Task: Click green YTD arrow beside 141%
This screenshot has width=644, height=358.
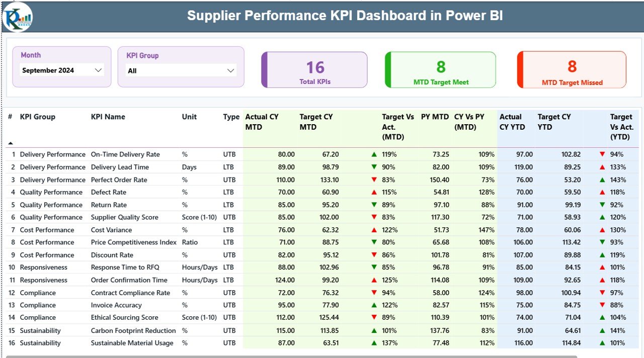Action: (x=602, y=330)
